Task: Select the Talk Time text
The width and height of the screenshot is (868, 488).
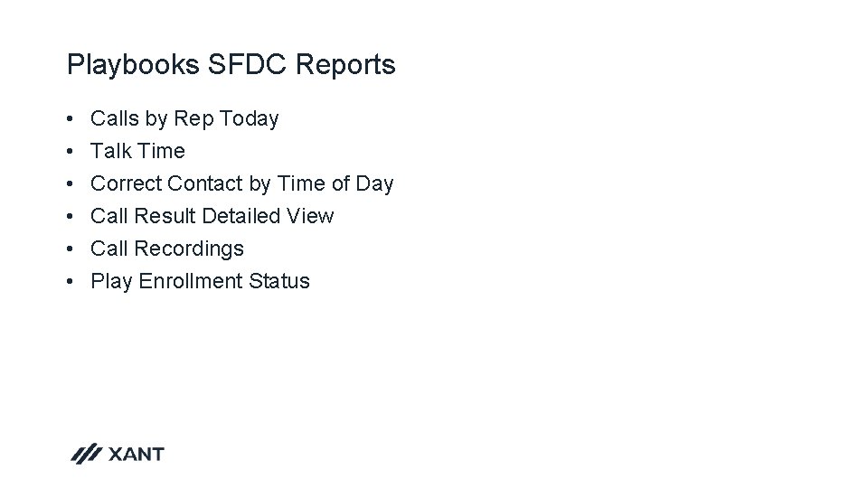Action: [x=137, y=151]
